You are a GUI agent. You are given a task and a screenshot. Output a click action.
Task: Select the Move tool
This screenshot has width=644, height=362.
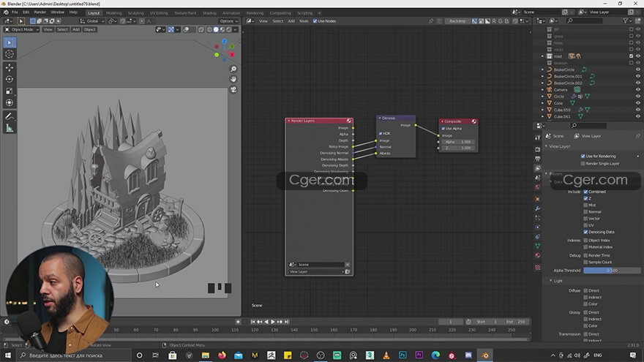pyautogui.click(x=10, y=67)
